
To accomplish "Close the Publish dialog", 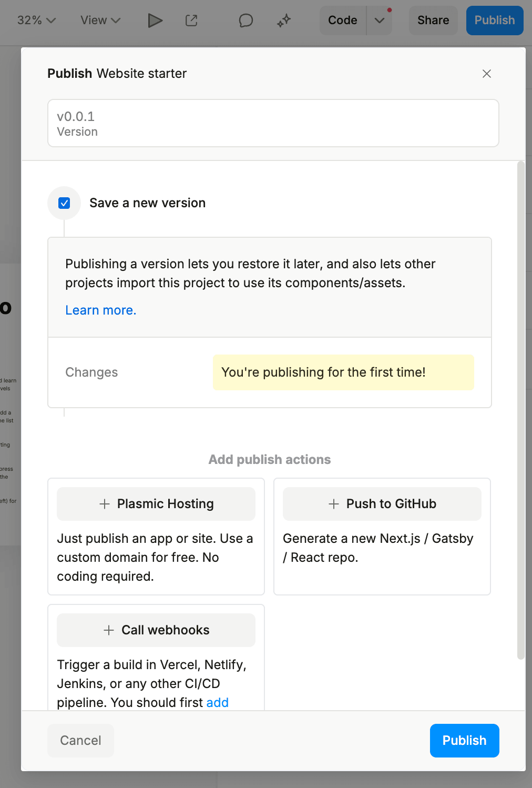I will (487, 74).
